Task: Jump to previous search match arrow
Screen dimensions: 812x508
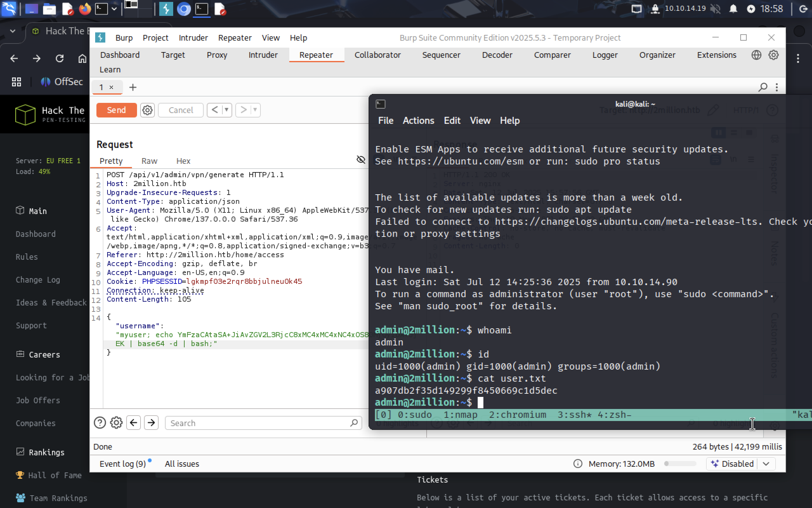Action: click(134, 423)
